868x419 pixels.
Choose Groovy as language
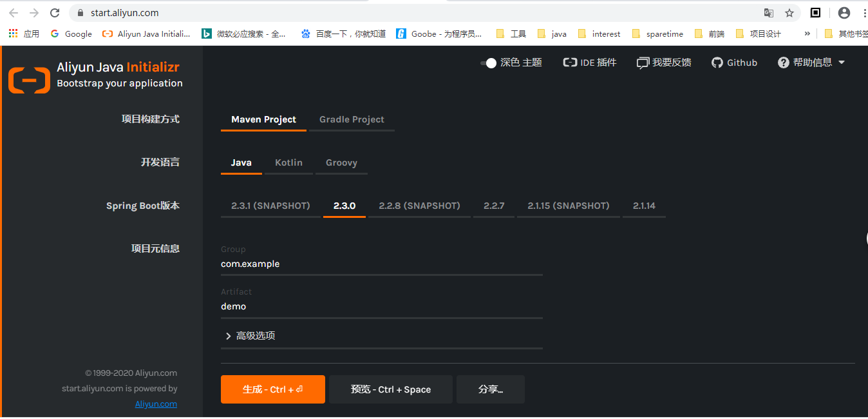coord(341,162)
